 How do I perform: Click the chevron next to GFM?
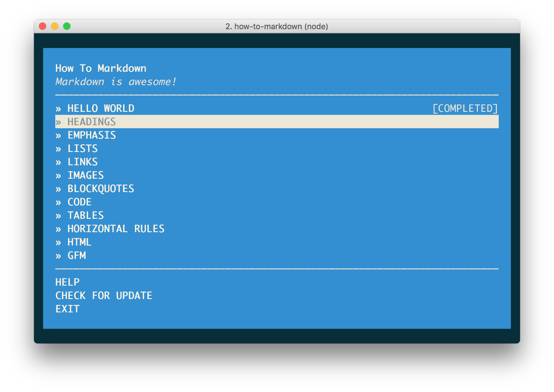tap(59, 256)
